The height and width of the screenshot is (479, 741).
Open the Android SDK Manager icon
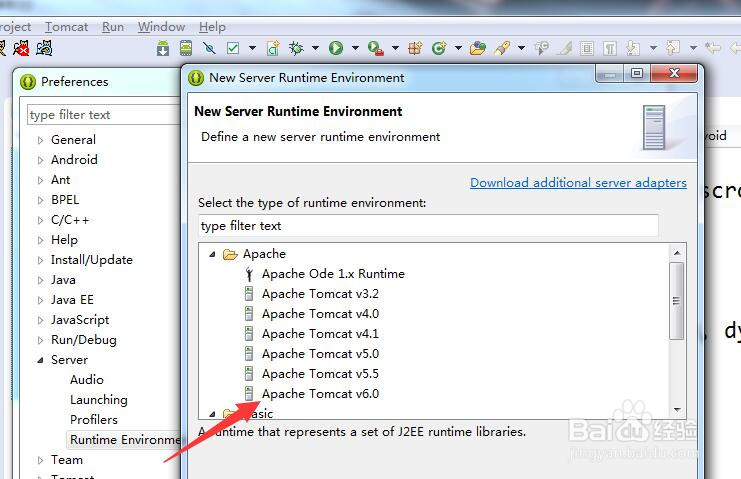[163, 48]
